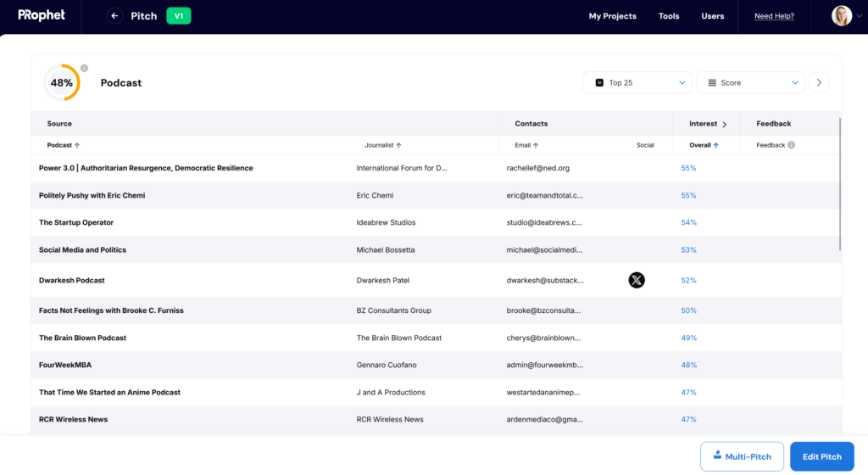Click email rachellef@ned.org

coord(537,168)
